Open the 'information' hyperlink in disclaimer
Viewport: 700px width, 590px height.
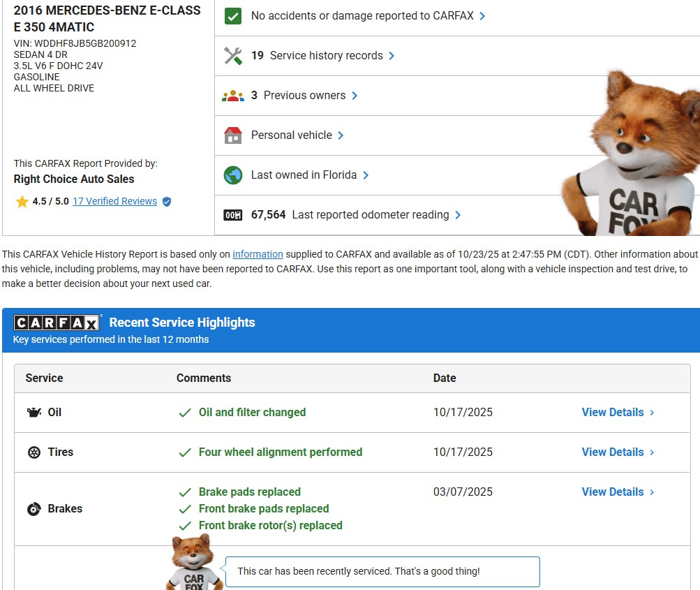pos(258,254)
